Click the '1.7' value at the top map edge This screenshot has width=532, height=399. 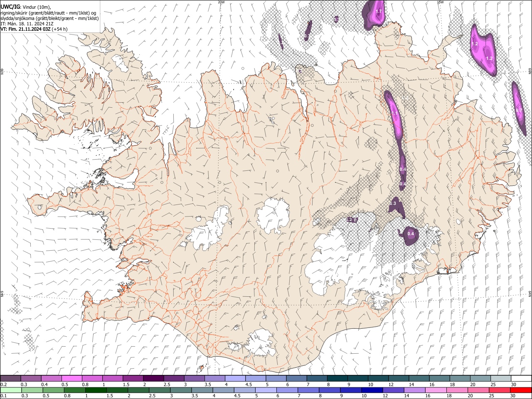click(x=379, y=11)
